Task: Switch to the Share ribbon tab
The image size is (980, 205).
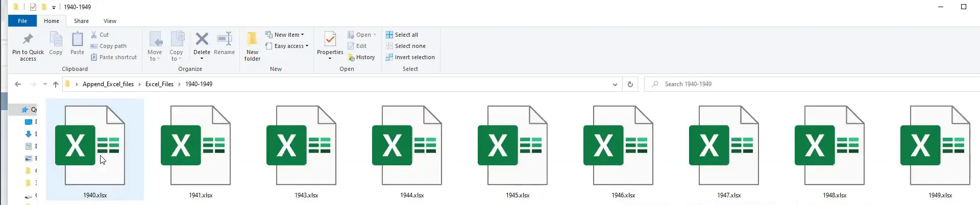Action: 81,21
